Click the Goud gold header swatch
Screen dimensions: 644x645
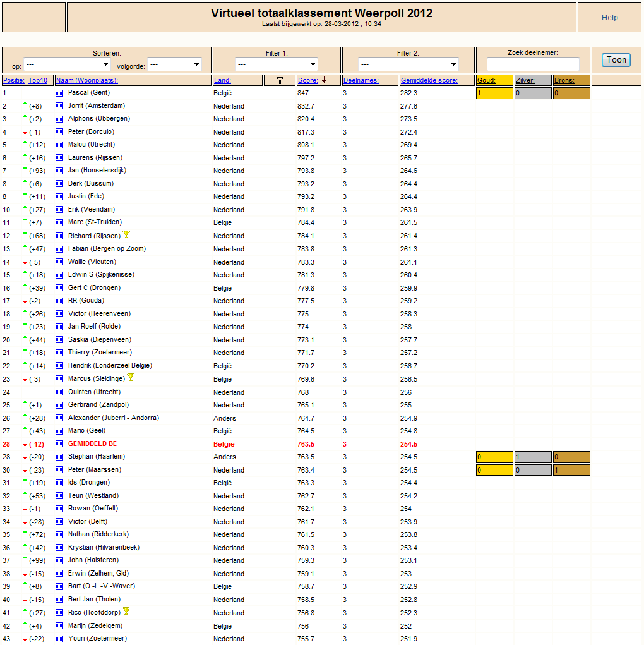tap(495, 81)
